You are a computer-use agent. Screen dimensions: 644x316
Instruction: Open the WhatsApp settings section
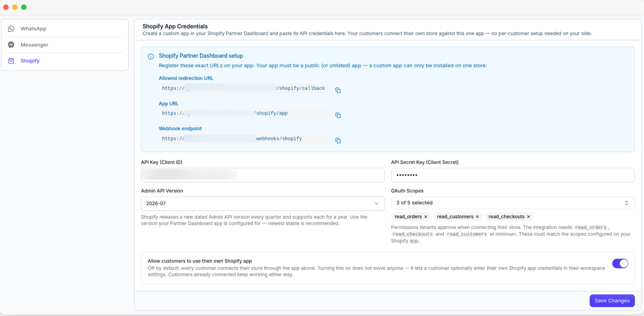point(65,29)
